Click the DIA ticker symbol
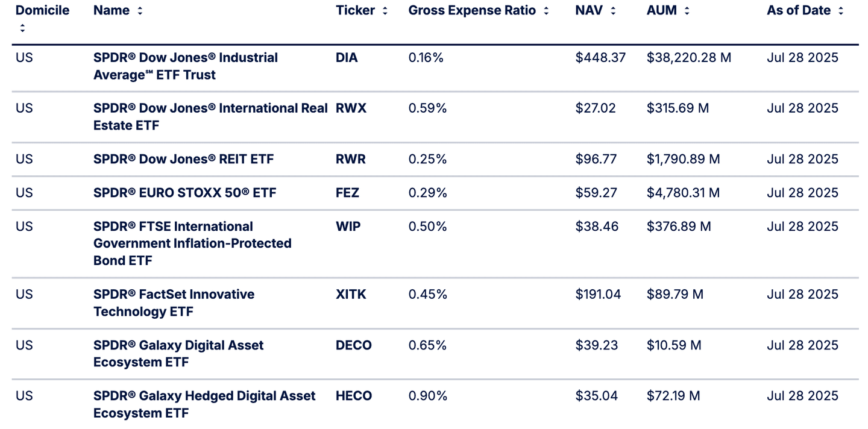Viewport: 868px width, 429px height. coord(347,58)
